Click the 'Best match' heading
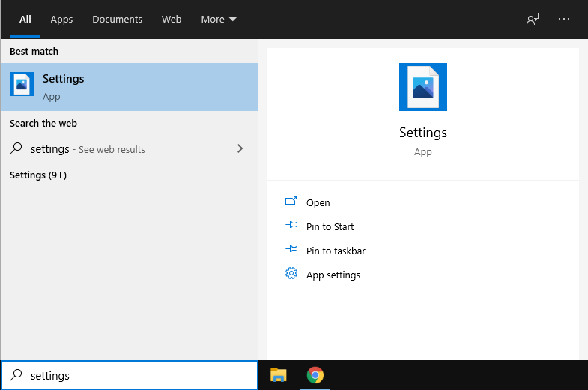This screenshot has width=588, height=390. [34, 52]
